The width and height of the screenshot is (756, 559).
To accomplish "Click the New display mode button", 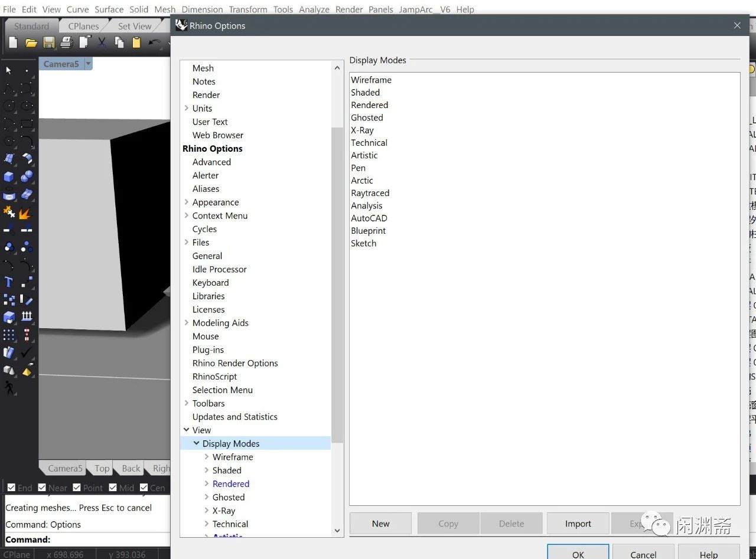I will [381, 524].
